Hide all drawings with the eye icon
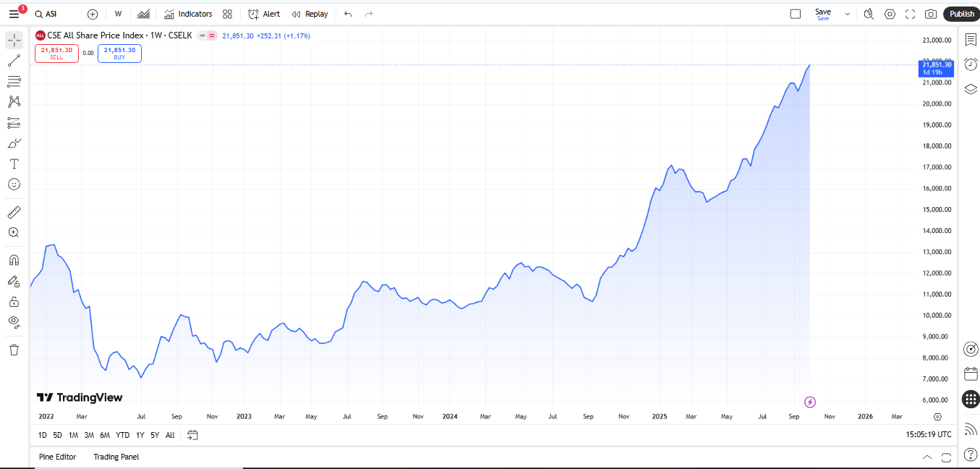Screen dimensions: 980x469 14,321
